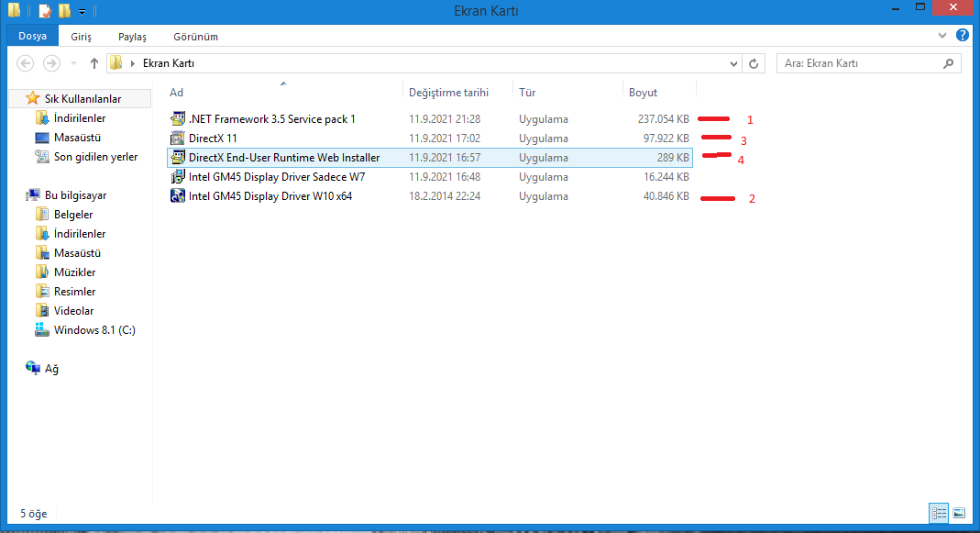Minimize the Ekran Kartı window
Screen dimensions: 980x533
[x=897, y=8]
